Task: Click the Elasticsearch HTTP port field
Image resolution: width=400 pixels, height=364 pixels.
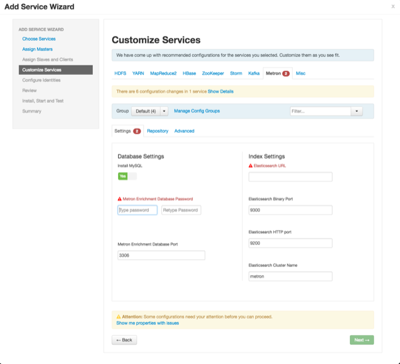Action: coord(290,243)
